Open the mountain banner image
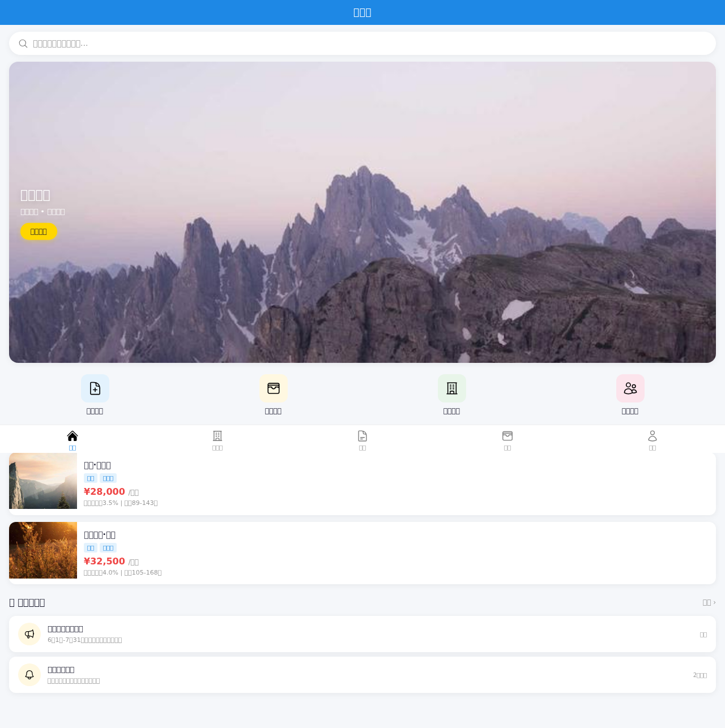The width and height of the screenshot is (725, 728). coord(362,212)
